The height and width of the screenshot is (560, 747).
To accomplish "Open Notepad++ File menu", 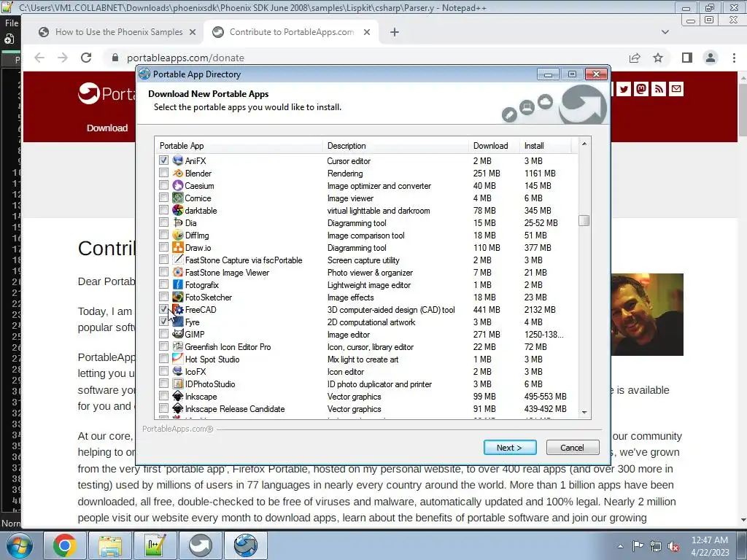I will (12, 23).
